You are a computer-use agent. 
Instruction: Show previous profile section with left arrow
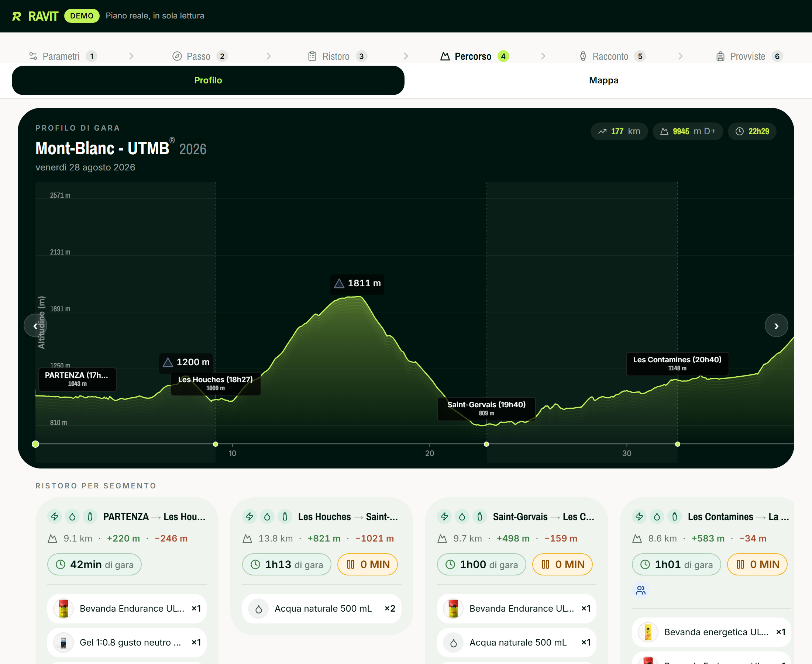point(35,326)
